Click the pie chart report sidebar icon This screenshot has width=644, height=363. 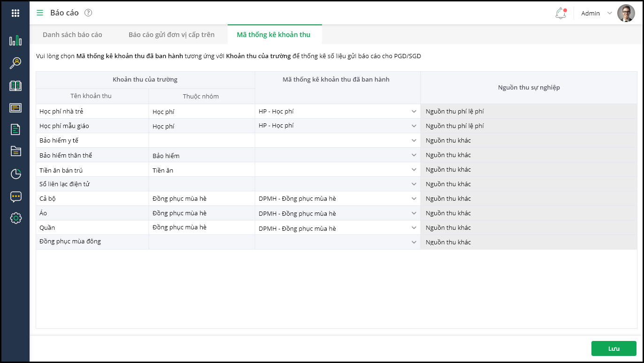pos(15,174)
